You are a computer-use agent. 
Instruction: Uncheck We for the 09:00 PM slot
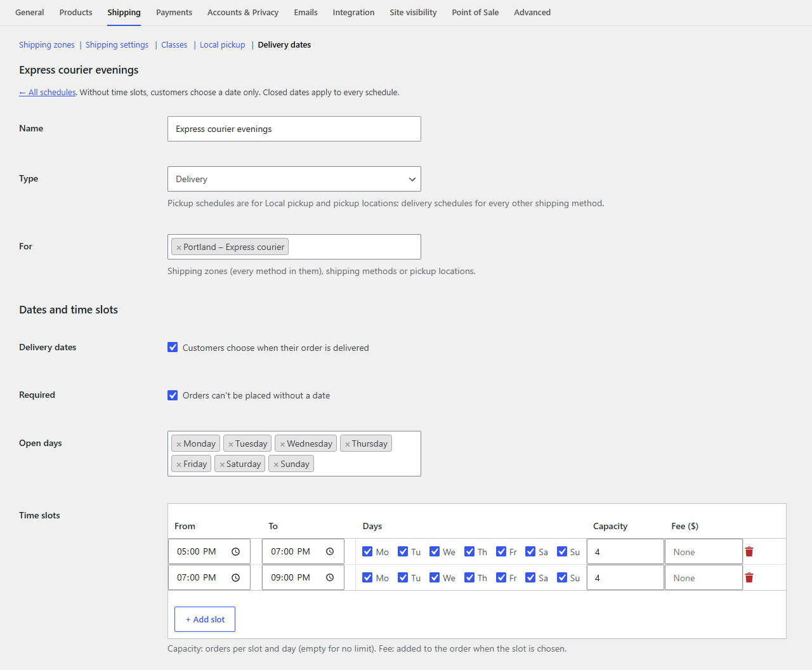click(x=435, y=577)
